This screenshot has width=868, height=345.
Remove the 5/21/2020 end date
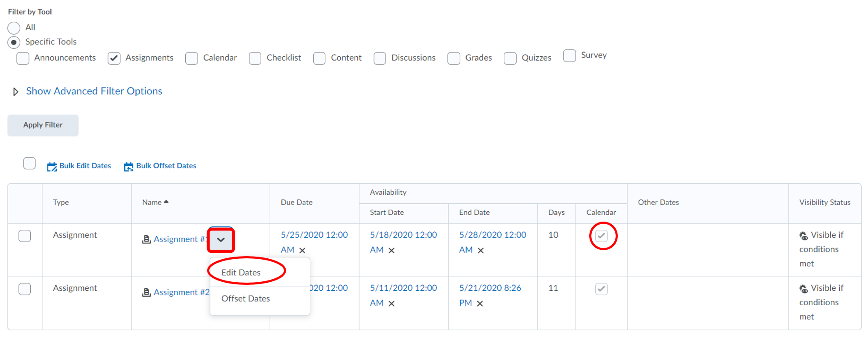(480, 304)
